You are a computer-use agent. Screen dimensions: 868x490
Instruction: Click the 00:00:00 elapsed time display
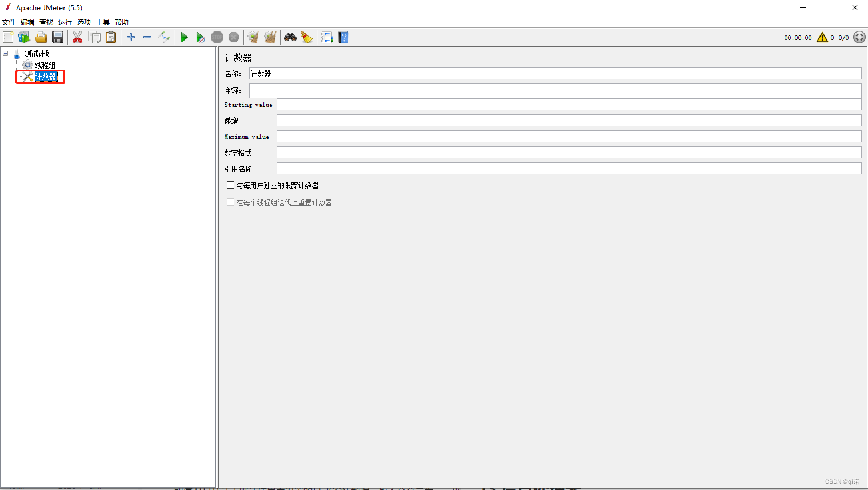coord(798,38)
